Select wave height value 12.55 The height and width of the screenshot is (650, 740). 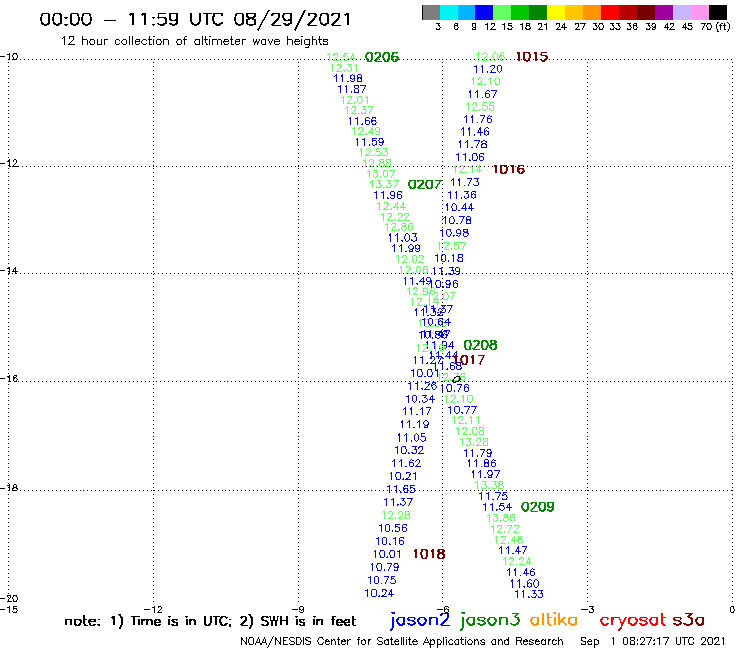(x=480, y=107)
